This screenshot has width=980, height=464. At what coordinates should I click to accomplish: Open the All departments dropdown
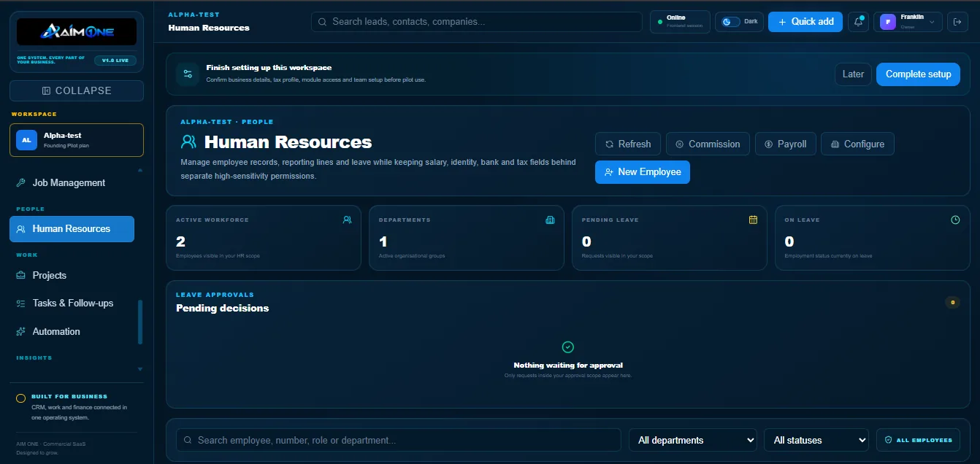pos(692,440)
